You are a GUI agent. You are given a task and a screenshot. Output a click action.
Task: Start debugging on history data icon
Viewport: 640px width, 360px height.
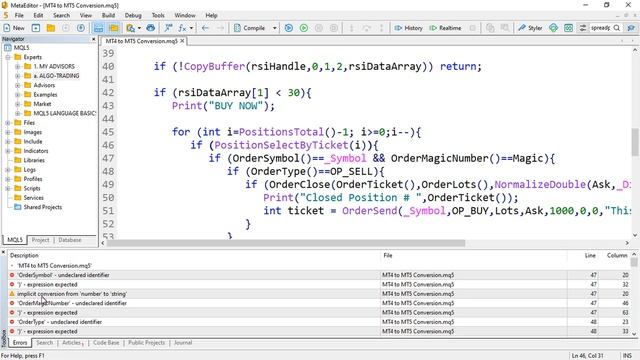click(x=289, y=28)
